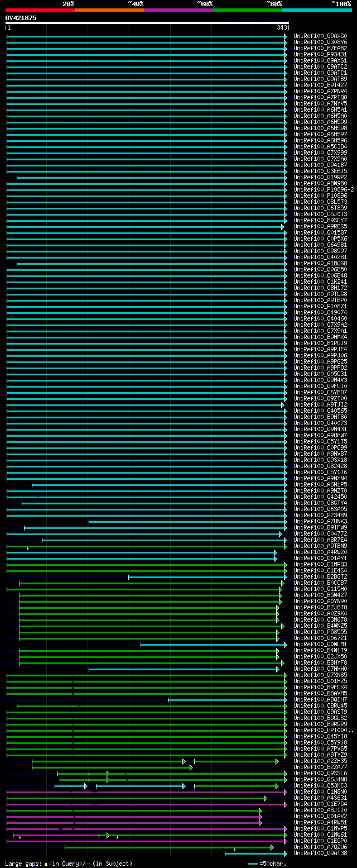
Task: Click label UniRef100_O82428
Action: tap(320, 466)
